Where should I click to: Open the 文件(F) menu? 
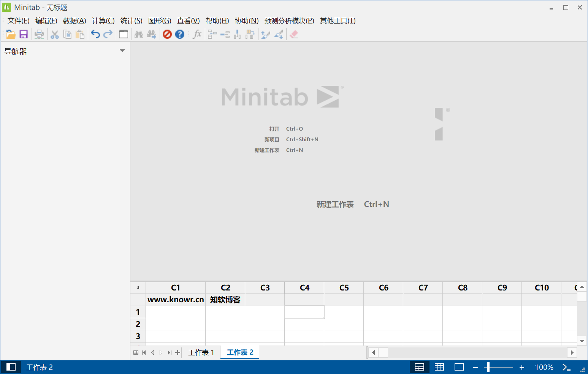coord(19,21)
